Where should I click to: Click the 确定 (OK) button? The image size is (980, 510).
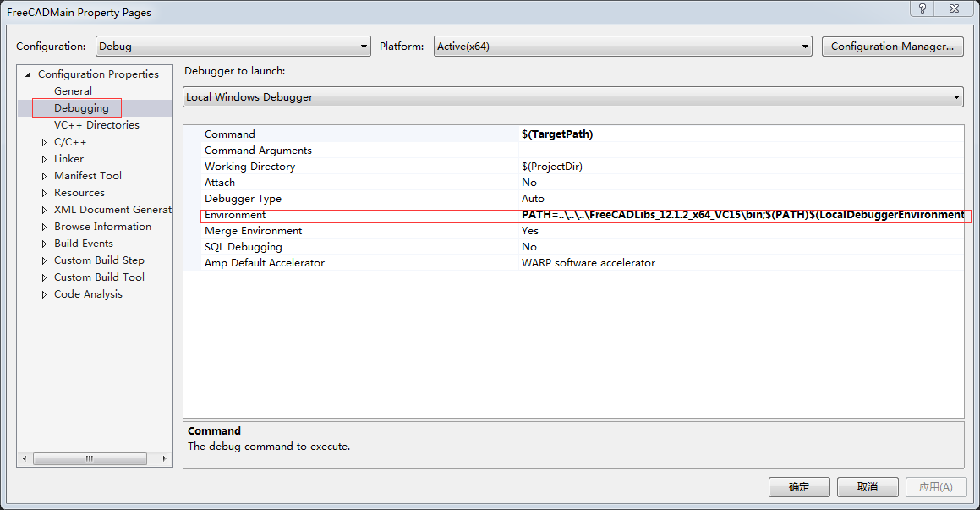pyautogui.click(x=799, y=487)
